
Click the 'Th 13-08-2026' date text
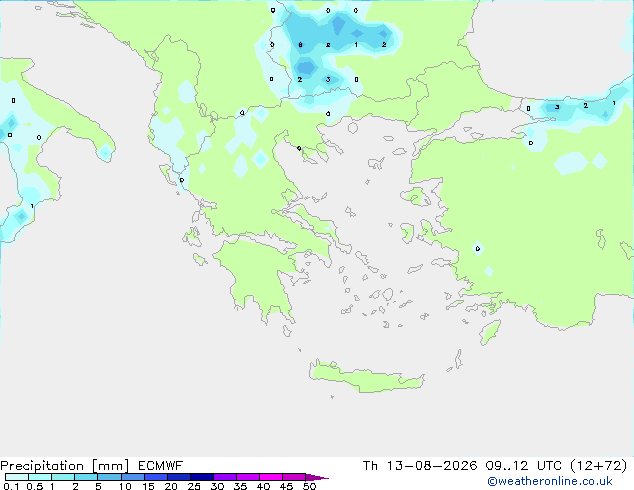tap(420, 466)
